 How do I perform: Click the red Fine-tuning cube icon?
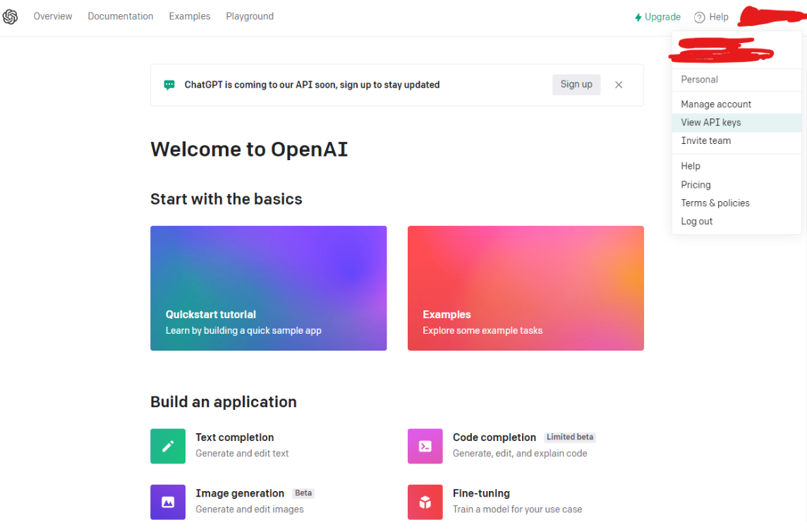[x=425, y=502]
